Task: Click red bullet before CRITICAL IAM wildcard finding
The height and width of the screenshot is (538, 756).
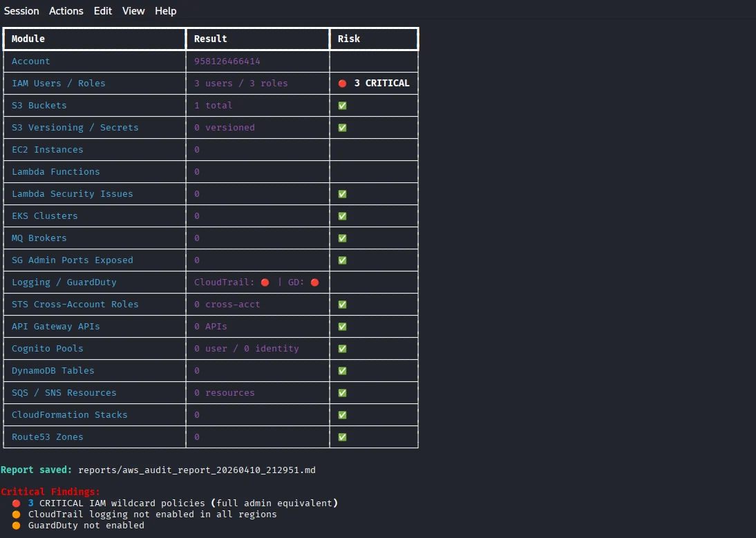Action: pyautogui.click(x=17, y=503)
